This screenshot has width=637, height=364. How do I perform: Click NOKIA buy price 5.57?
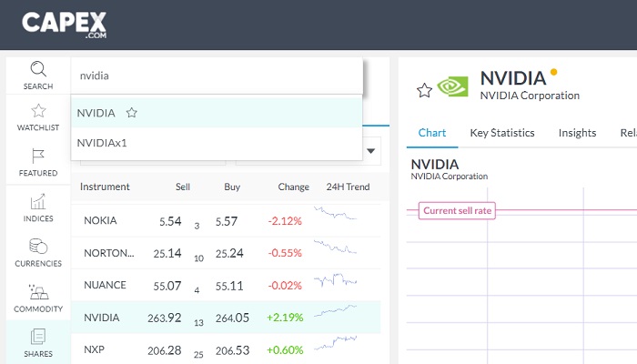point(227,221)
